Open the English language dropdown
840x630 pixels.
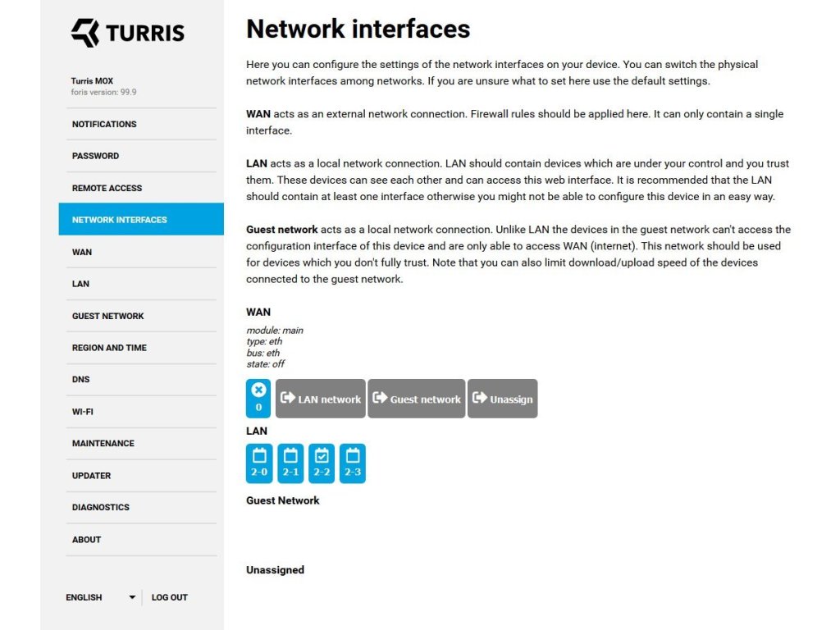(x=100, y=597)
